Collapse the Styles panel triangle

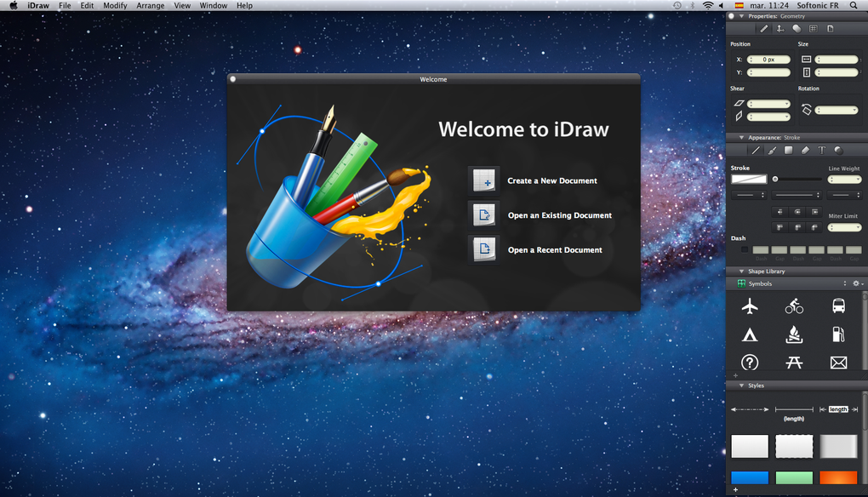[742, 386]
